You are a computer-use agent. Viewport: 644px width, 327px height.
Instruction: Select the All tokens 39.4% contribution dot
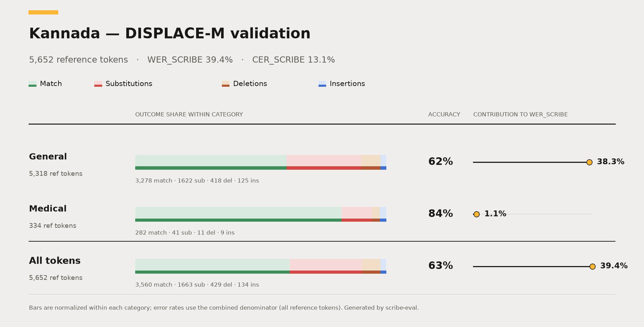click(x=592, y=266)
